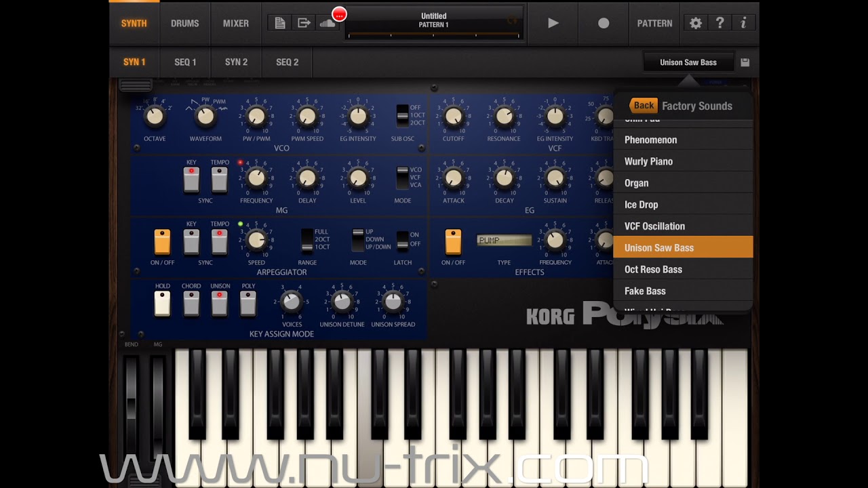
Task: Click the MG FREQUENCY knob
Action: click(x=256, y=178)
